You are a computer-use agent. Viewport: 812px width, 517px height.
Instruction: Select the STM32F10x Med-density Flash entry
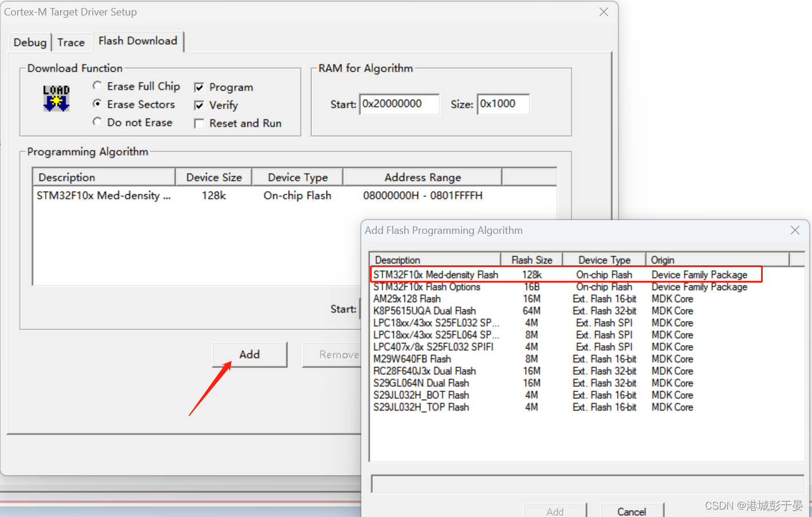coord(435,275)
